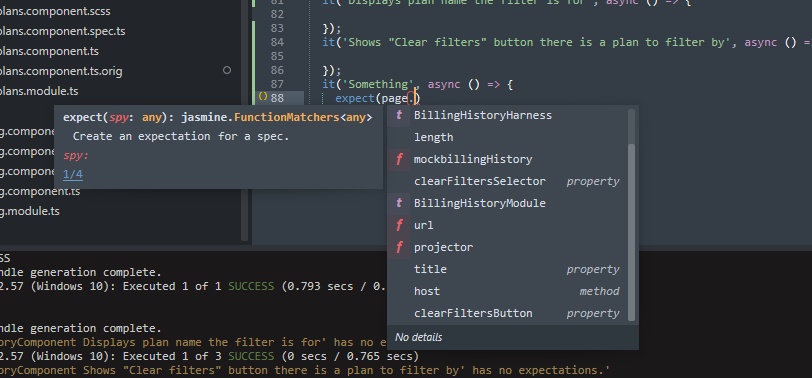The width and height of the screenshot is (812, 378).
Task: Click the autocomplete list scrollbar
Action: (631, 232)
